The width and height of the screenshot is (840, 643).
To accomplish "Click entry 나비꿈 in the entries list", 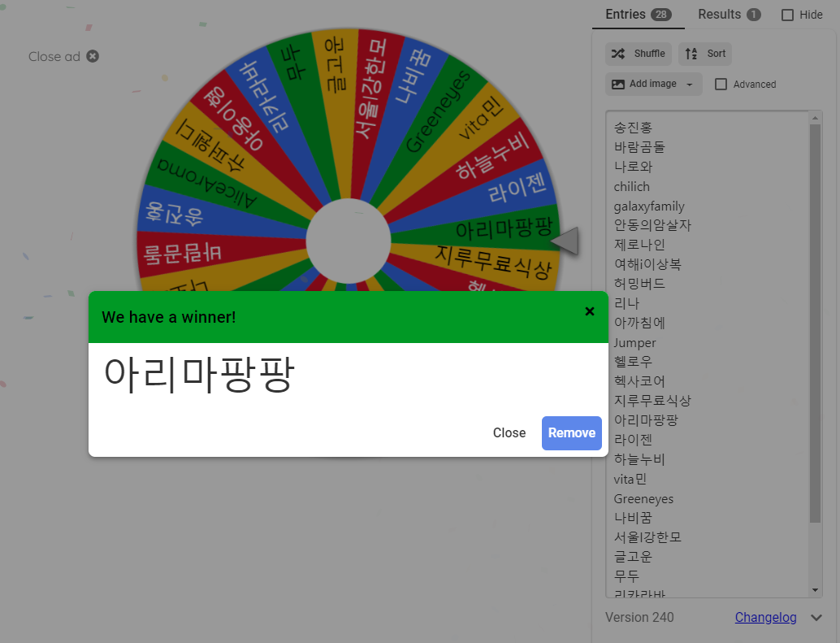I will [633, 518].
